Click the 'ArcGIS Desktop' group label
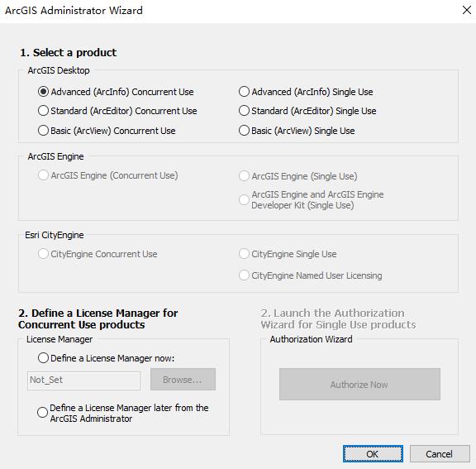 click(59, 70)
